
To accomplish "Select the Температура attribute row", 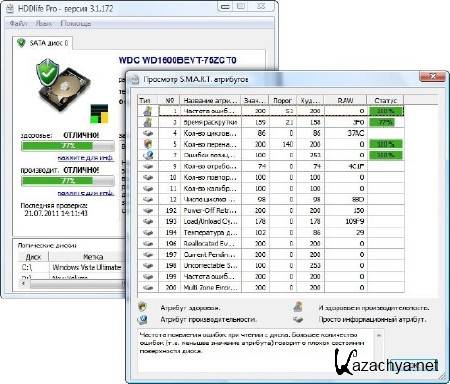I will 271,232.
